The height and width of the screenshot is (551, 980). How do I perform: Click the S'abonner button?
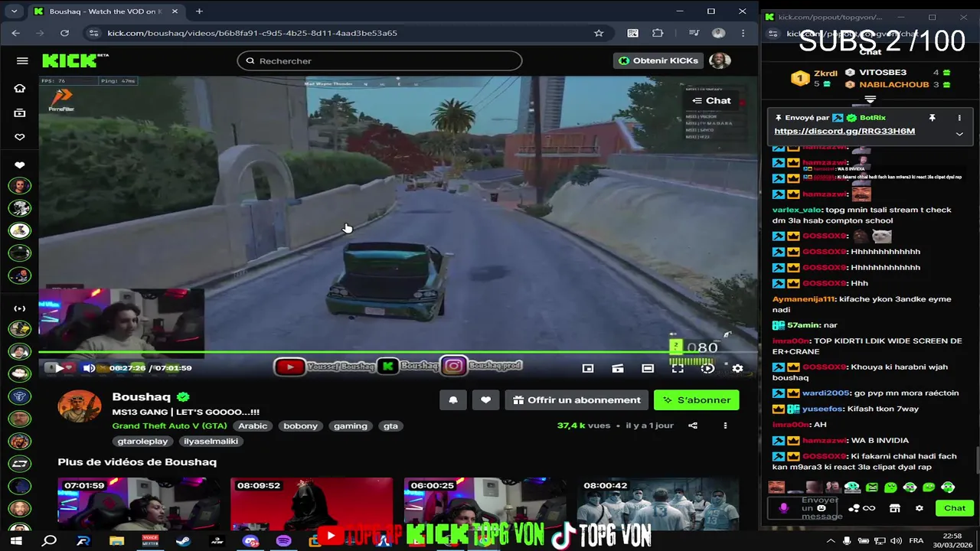[696, 399]
